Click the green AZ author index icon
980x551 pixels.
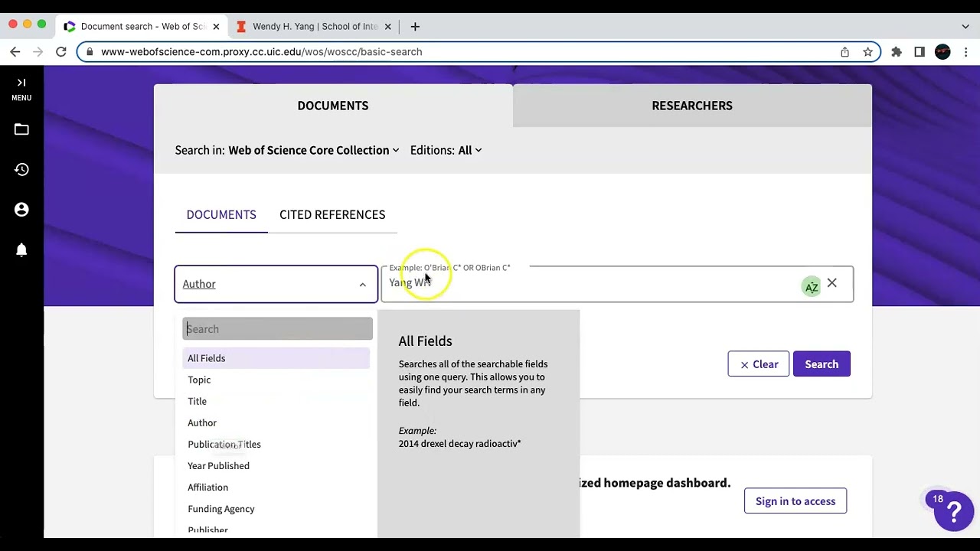(x=811, y=287)
